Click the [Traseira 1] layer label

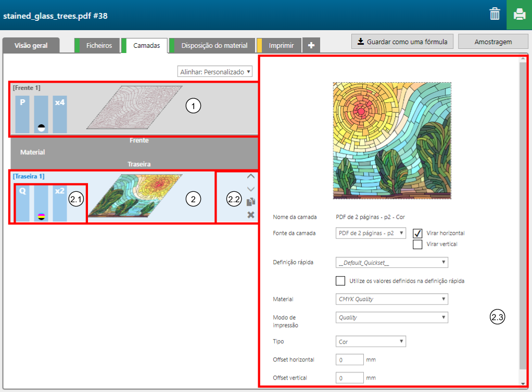coord(29,176)
